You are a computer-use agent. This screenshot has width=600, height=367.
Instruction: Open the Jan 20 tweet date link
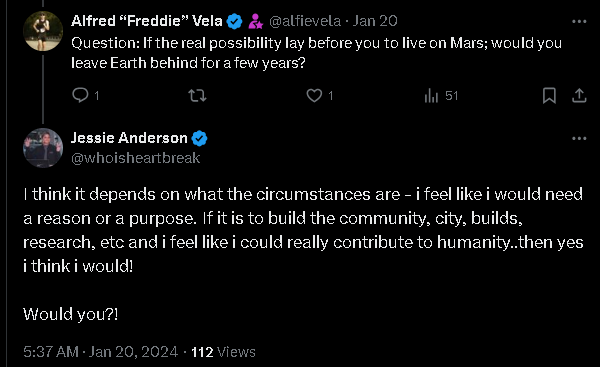click(x=375, y=21)
